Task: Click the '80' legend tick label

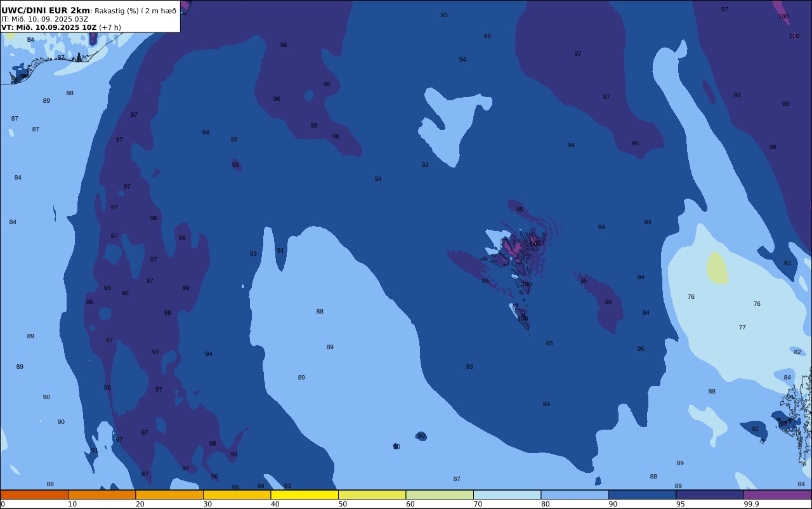Action: (545, 504)
